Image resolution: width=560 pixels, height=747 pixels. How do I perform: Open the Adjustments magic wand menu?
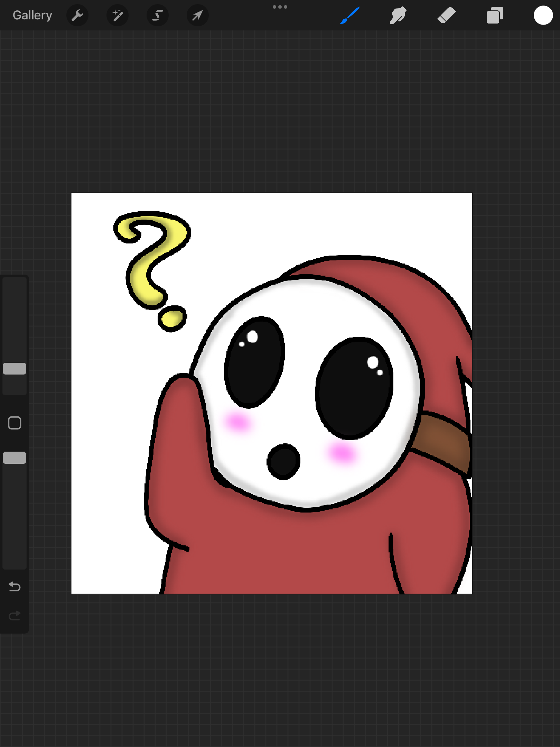point(118,15)
